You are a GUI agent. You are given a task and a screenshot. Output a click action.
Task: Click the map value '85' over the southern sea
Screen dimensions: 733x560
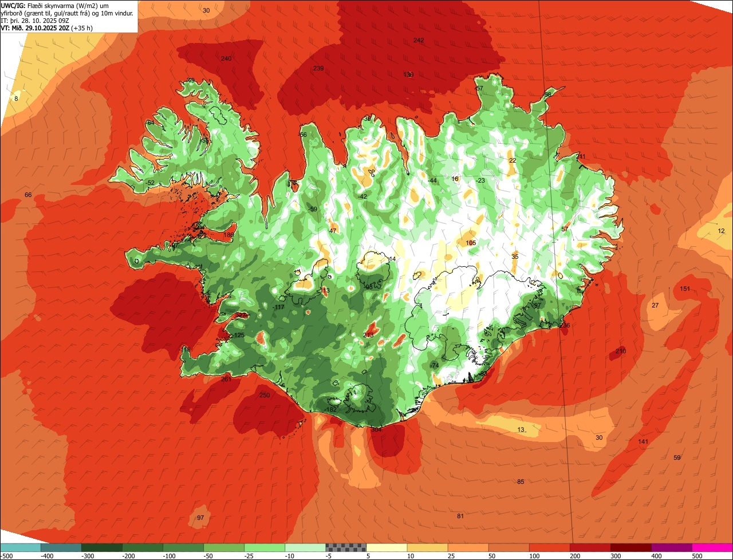pos(521,482)
